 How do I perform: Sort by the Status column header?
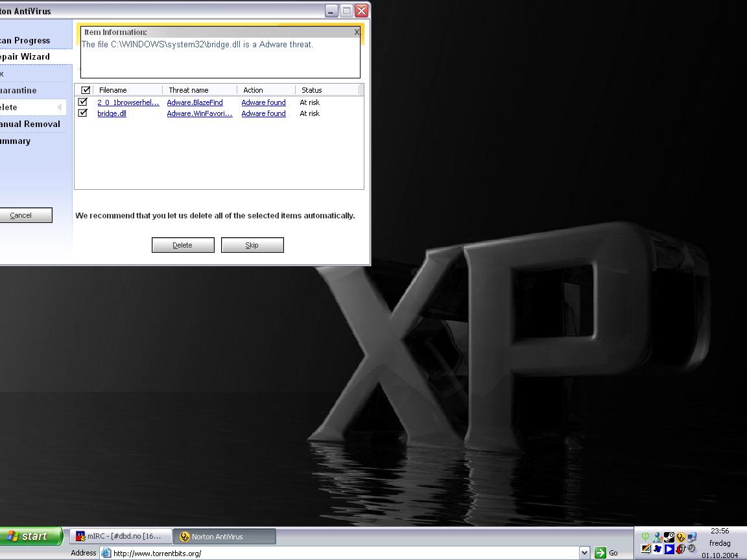point(327,90)
